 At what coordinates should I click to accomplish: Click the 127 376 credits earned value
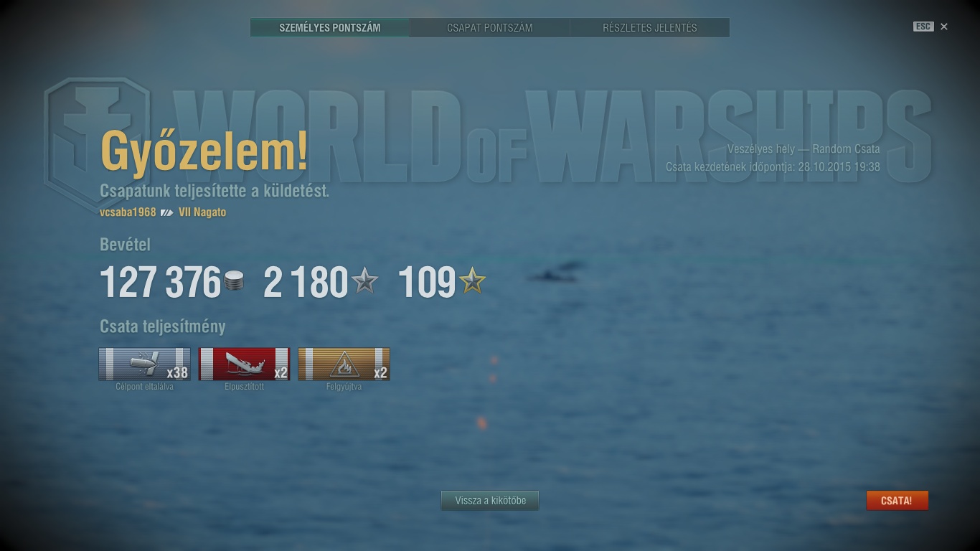pyautogui.click(x=160, y=282)
